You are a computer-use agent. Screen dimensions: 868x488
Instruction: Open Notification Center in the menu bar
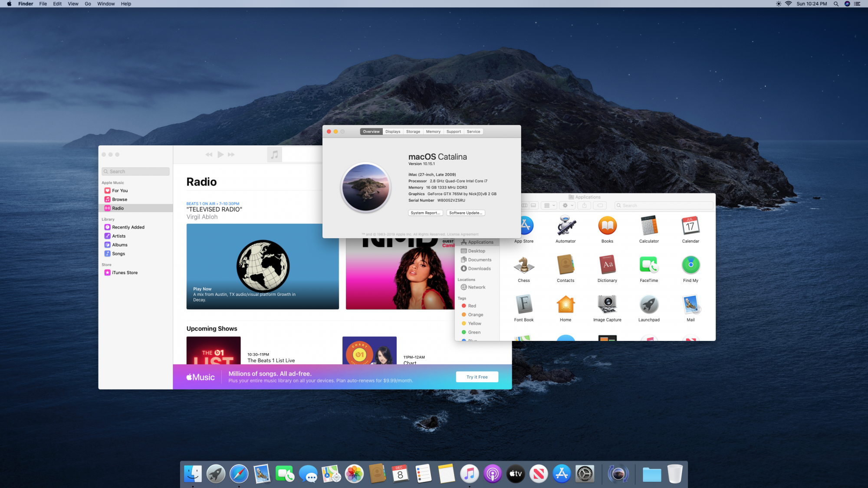857,4
